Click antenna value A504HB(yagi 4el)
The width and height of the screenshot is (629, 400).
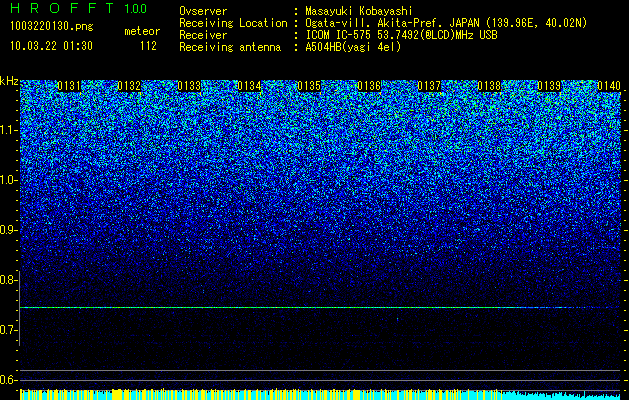point(353,47)
